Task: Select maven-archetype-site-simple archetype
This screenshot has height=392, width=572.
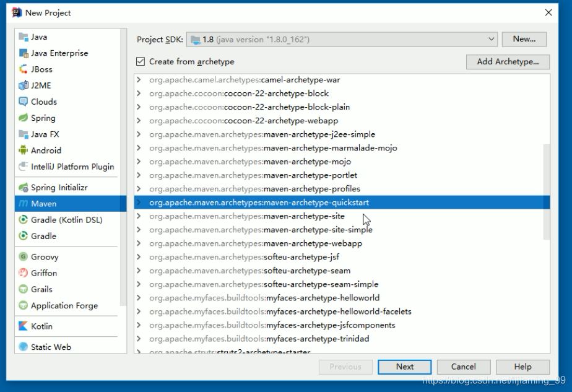Action: coord(342,230)
